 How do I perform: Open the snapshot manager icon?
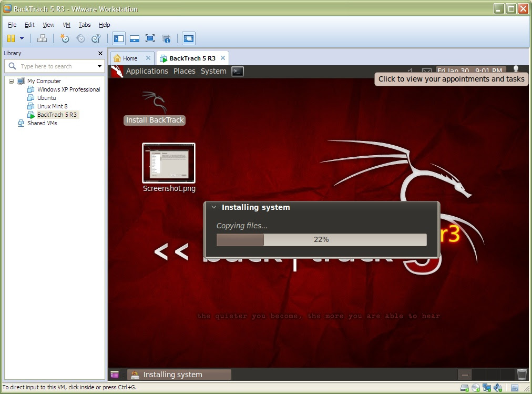tap(96, 38)
